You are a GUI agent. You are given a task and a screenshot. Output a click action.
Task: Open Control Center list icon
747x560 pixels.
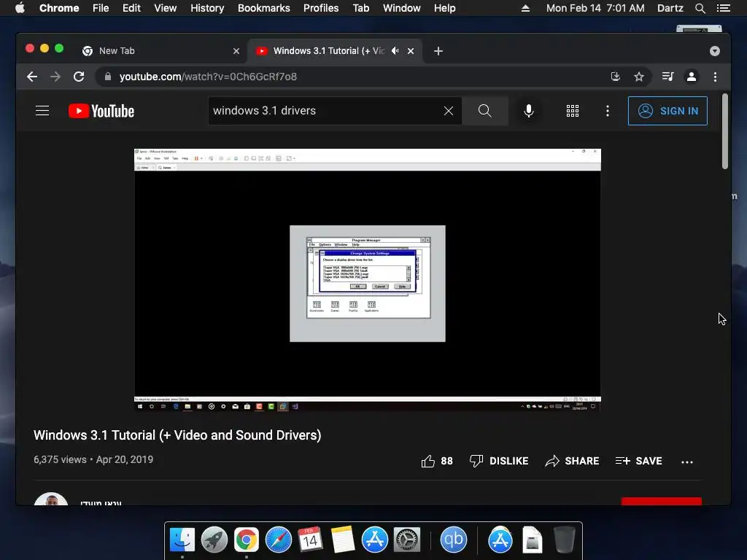(x=724, y=8)
